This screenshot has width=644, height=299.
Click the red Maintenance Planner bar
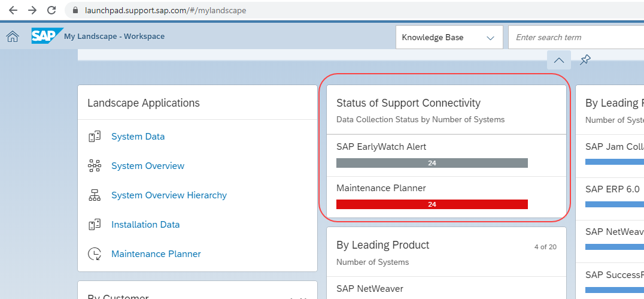[x=432, y=204]
